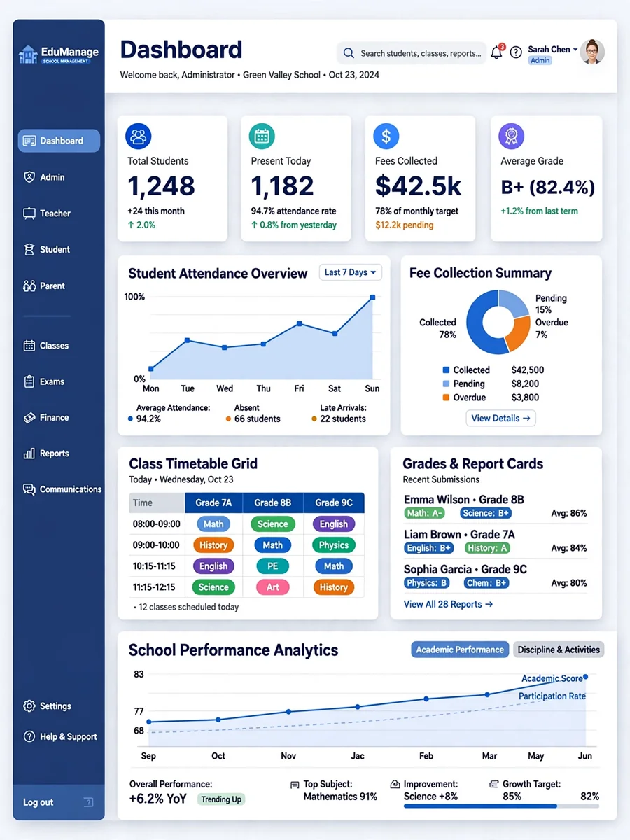The height and width of the screenshot is (840, 630).
Task: Click the Sunday data point on attendance chart
Action: click(372, 297)
